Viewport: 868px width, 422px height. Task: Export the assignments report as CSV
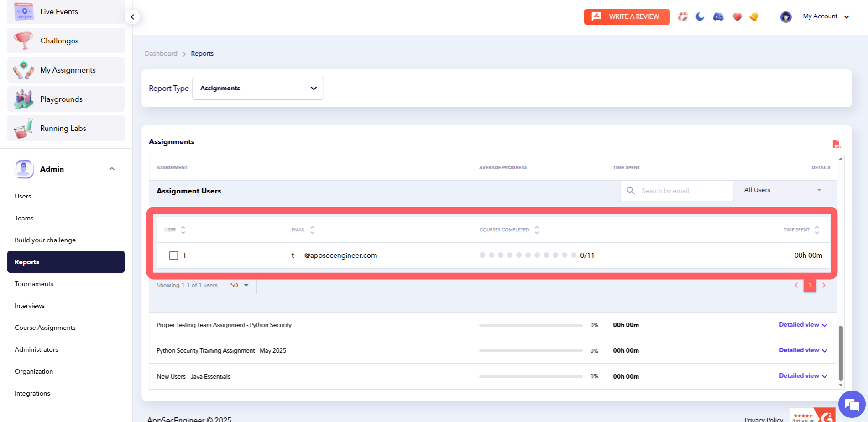click(837, 143)
